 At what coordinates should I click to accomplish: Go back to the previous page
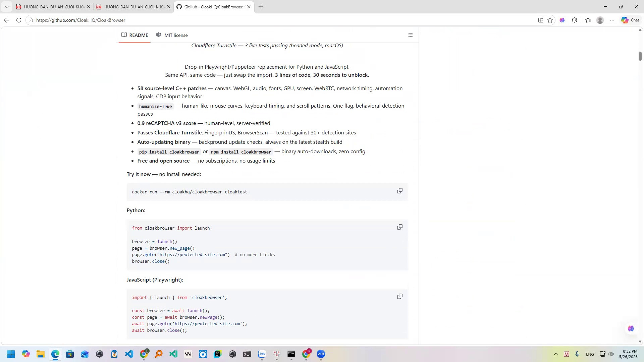[7, 20]
